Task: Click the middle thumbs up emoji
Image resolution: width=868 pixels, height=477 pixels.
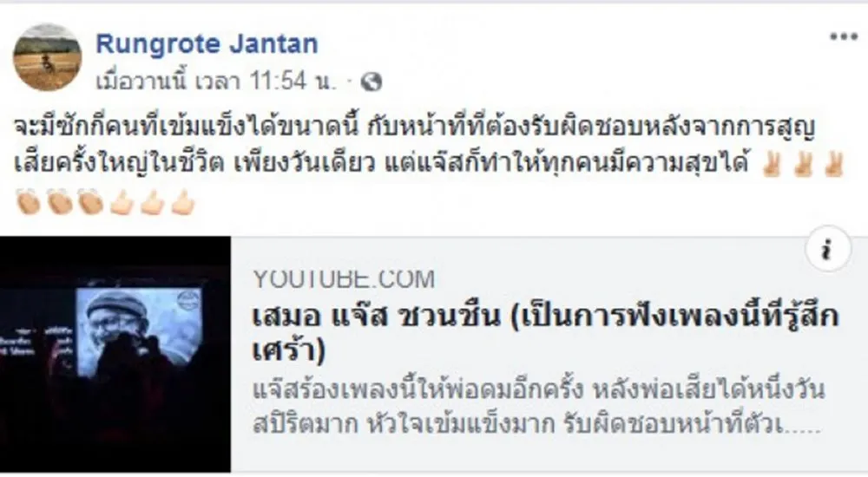Action: (x=152, y=203)
